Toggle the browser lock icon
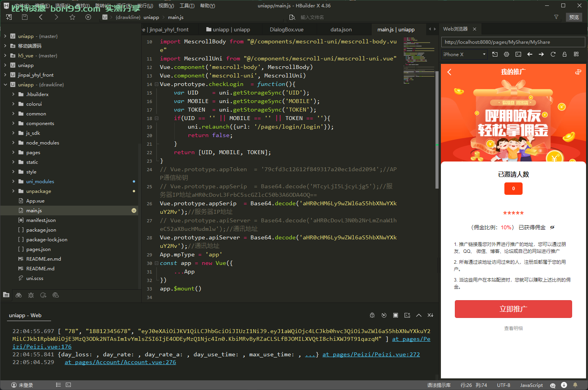The height and width of the screenshot is (390, 588). pyautogui.click(x=564, y=54)
